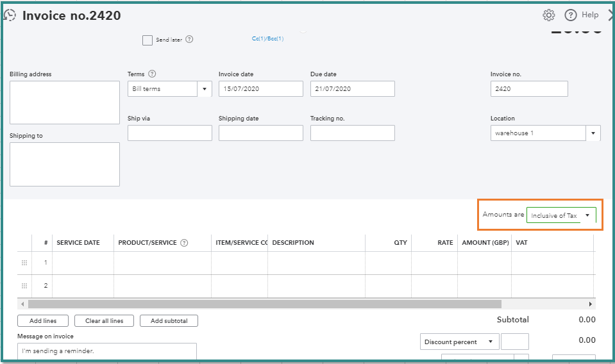Click the Terms help icon
Screen dimensions: 615x364
(x=152, y=74)
